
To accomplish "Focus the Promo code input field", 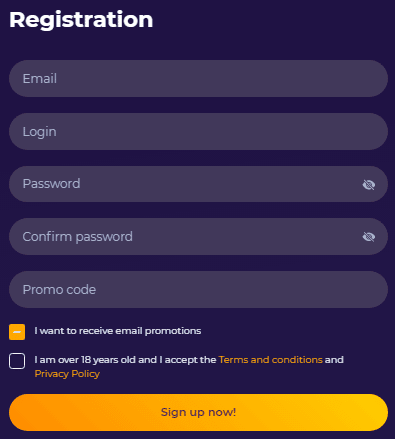I will pos(198,289).
